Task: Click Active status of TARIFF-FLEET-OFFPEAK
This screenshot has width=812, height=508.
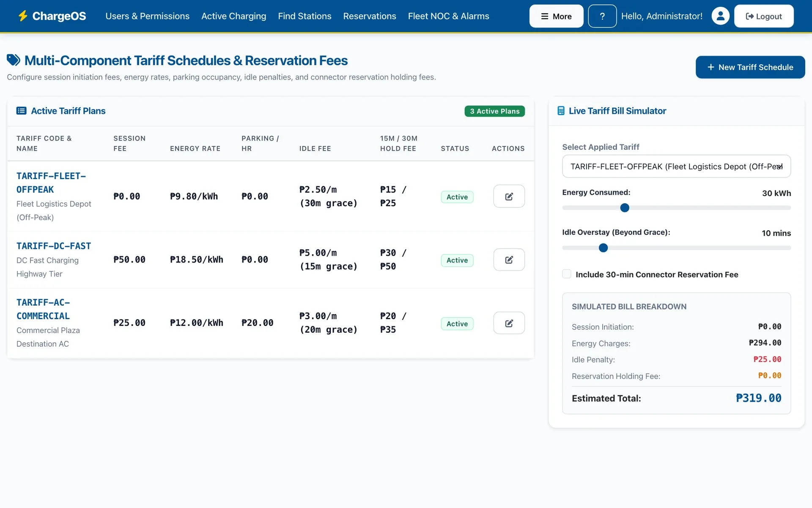Action: point(457,197)
